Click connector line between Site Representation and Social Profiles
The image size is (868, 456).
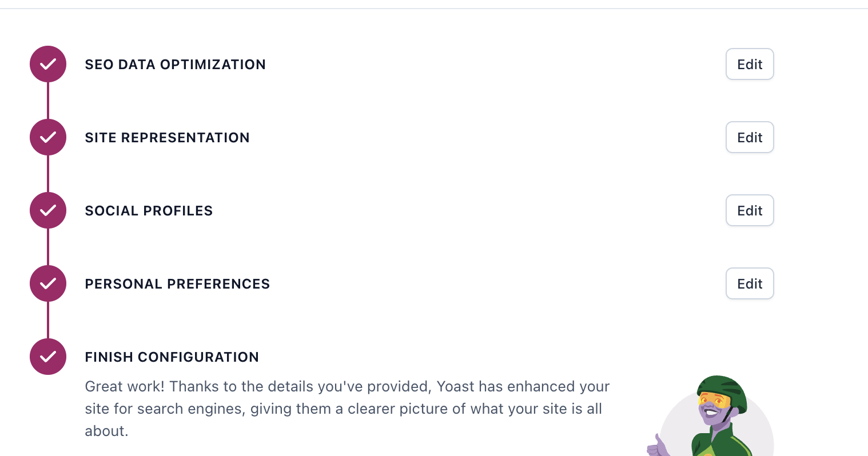click(x=48, y=174)
